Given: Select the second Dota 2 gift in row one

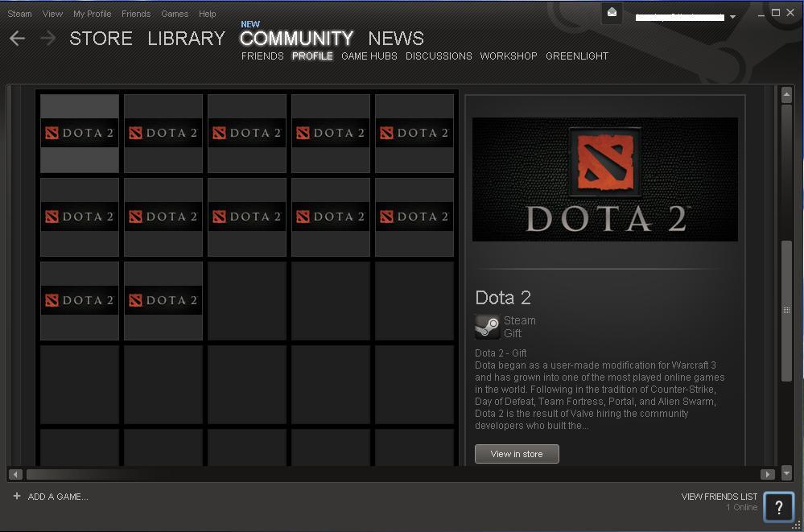Looking at the screenshot, I should [x=163, y=134].
